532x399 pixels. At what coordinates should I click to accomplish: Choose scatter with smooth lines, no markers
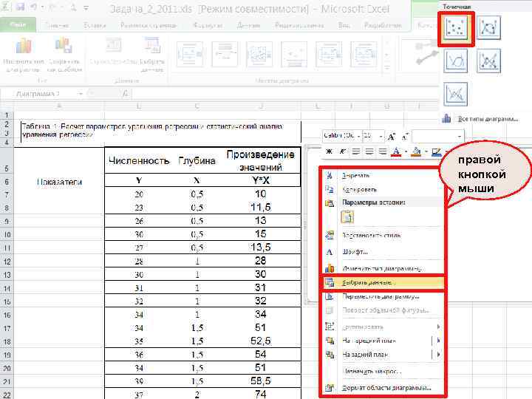click(456, 61)
